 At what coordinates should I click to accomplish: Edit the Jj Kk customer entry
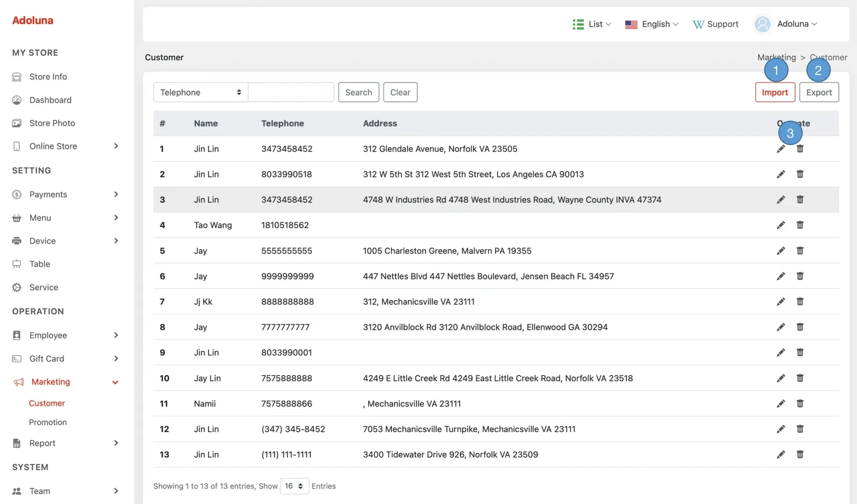click(x=781, y=302)
